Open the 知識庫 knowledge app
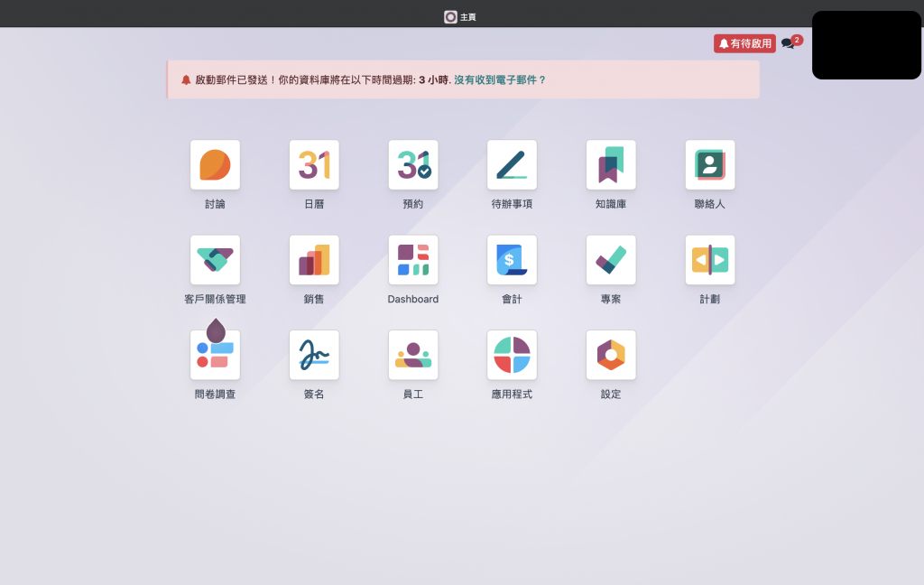Screen dimensions: 924x585 point(611,165)
